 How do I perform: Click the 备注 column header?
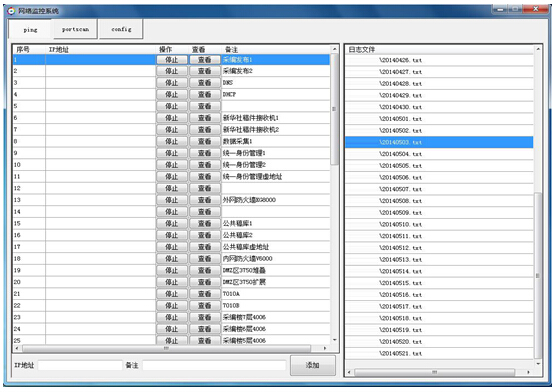276,50
